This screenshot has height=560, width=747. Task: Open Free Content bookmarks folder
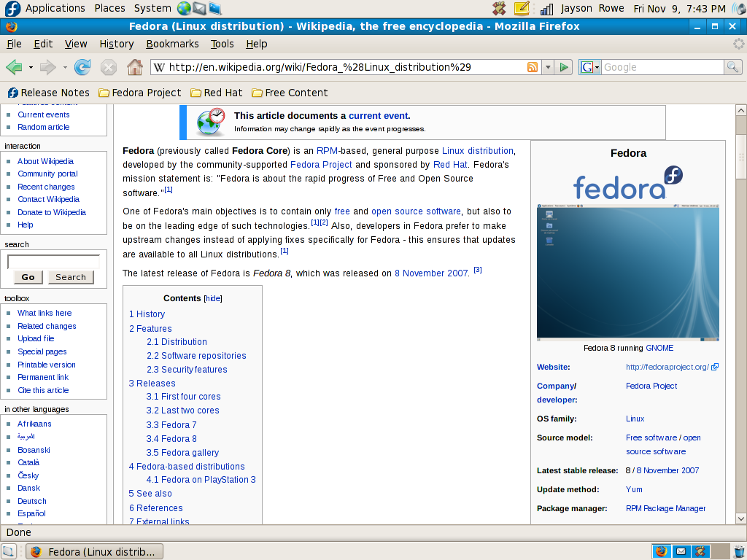(290, 93)
